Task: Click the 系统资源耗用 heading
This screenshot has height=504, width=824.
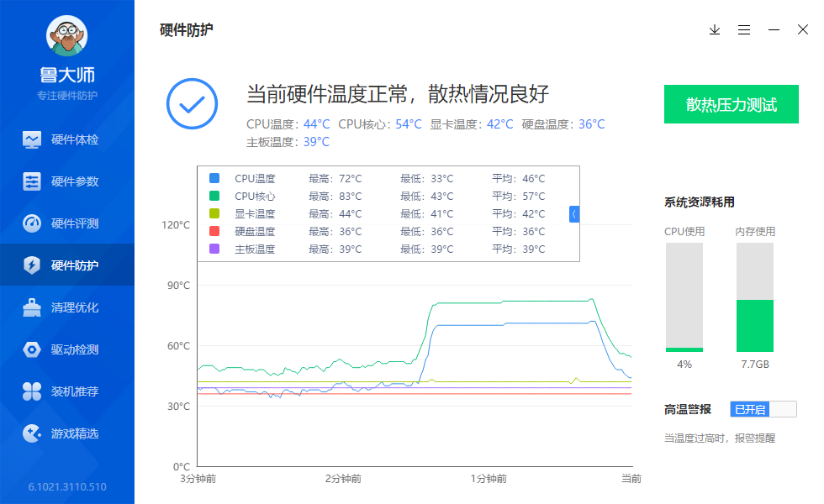Action: coord(700,202)
